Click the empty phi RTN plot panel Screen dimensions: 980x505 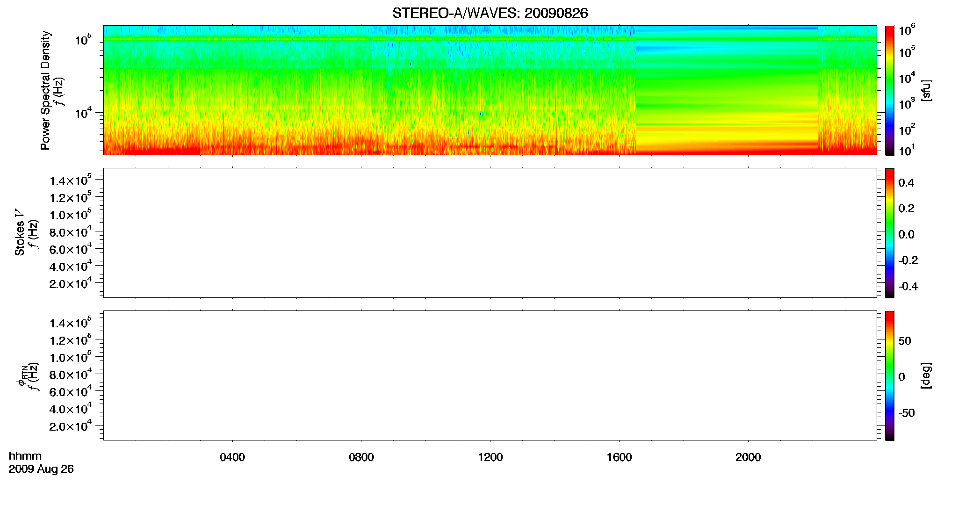[x=490, y=375]
